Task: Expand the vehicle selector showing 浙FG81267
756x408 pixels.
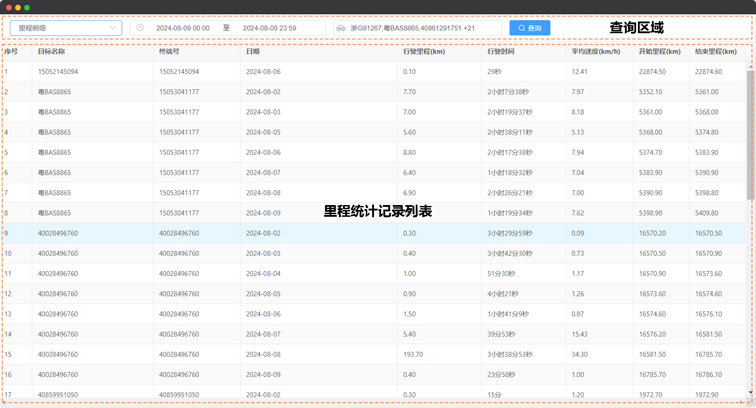Action: coord(419,28)
